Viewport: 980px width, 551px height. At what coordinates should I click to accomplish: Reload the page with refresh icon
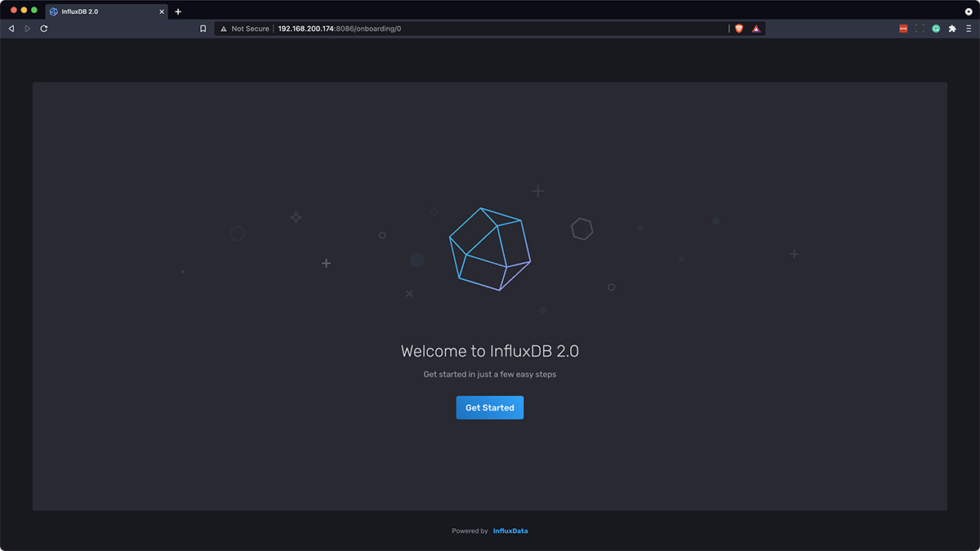coord(44,29)
